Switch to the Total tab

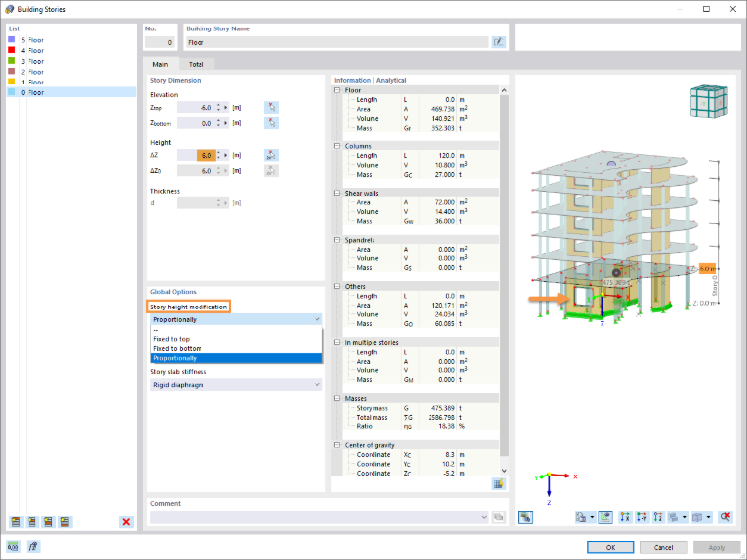(197, 64)
